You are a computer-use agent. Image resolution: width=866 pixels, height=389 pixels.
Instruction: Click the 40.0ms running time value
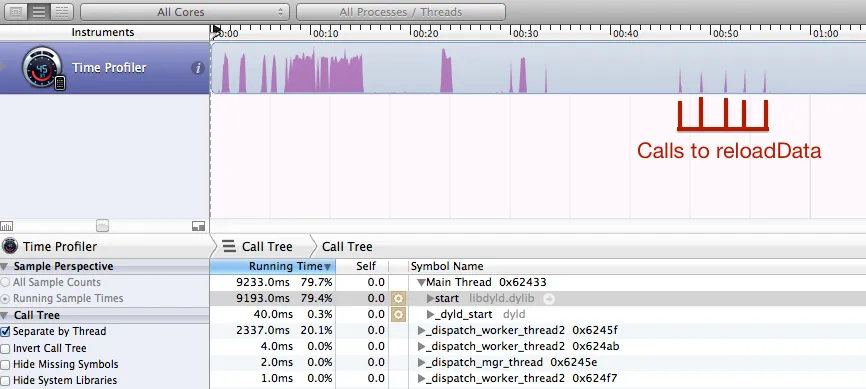point(273,314)
